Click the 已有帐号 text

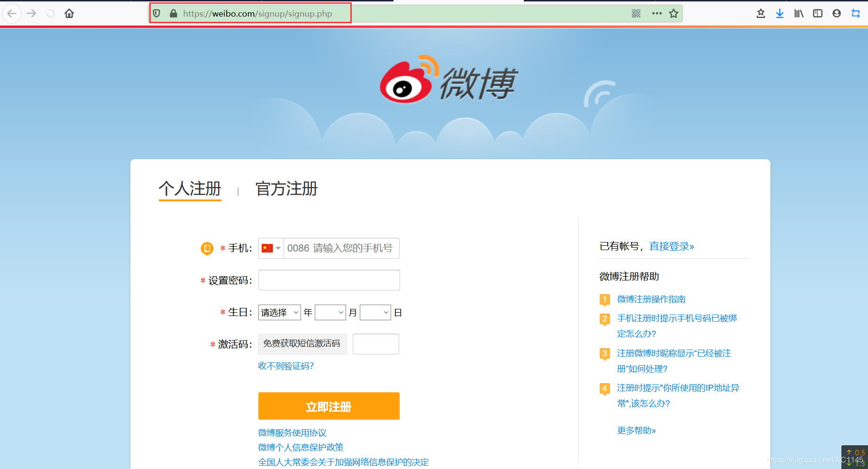point(619,246)
